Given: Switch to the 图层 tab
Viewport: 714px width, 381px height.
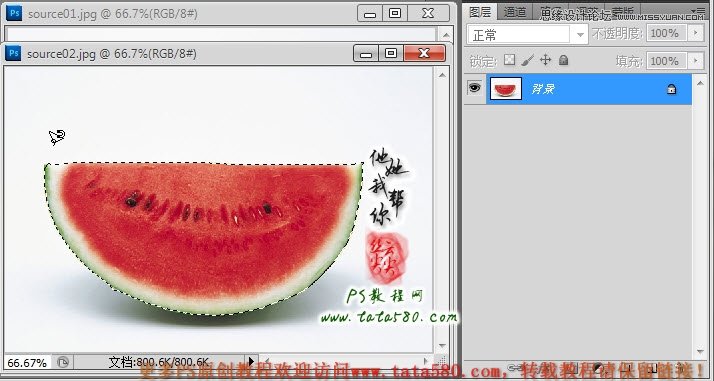Looking at the screenshot, I should pyautogui.click(x=480, y=12).
